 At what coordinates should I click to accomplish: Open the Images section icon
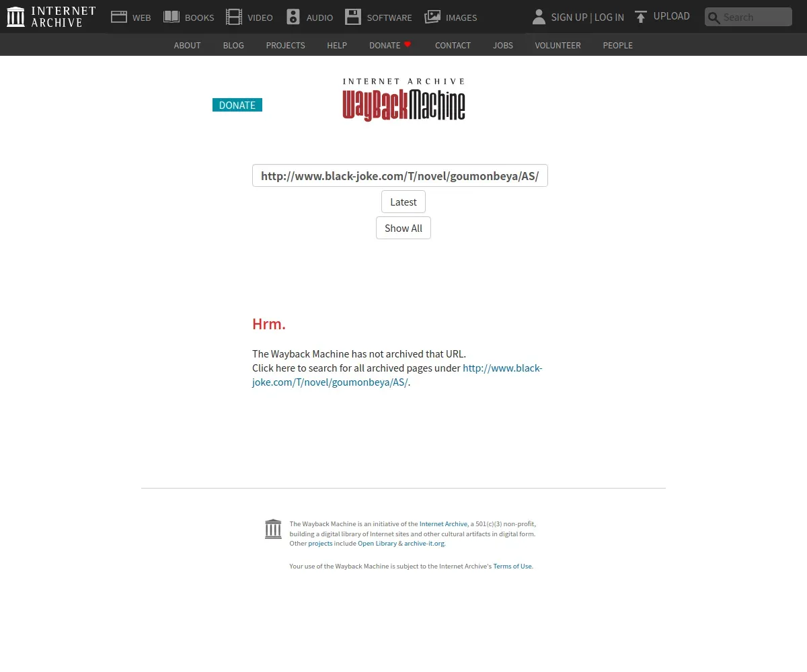point(432,17)
